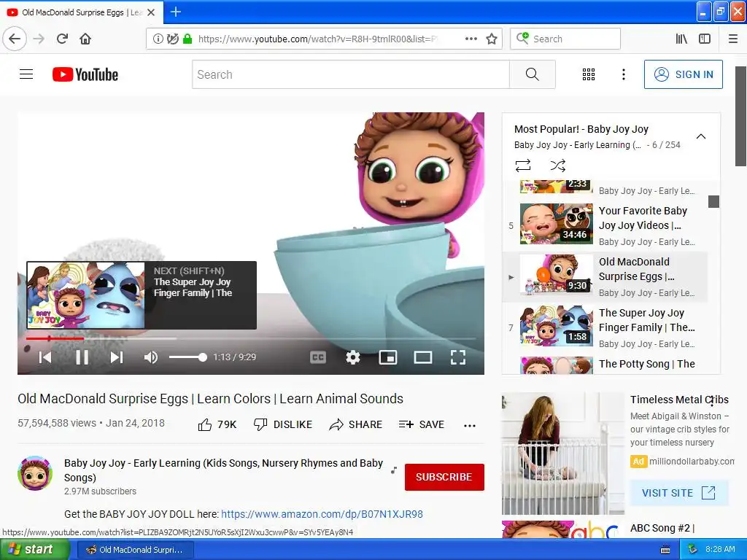Screen dimensions: 747x560
Task: Click VISIT SITE ad button
Action: [x=679, y=493]
